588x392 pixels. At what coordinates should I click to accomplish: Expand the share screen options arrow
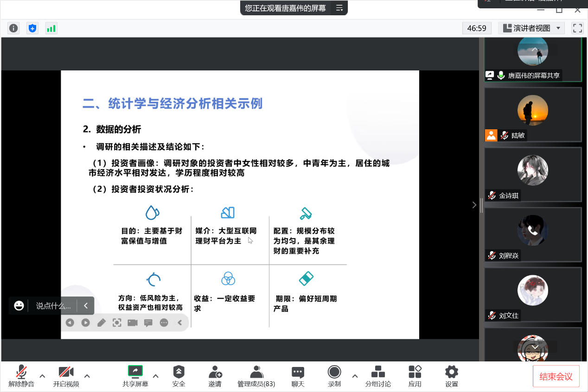[156, 376]
